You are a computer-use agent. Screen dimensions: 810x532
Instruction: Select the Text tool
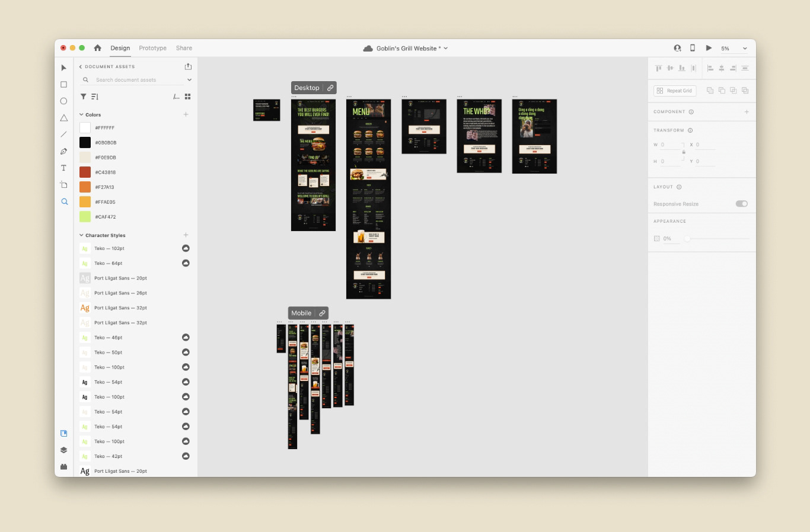tap(64, 168)
